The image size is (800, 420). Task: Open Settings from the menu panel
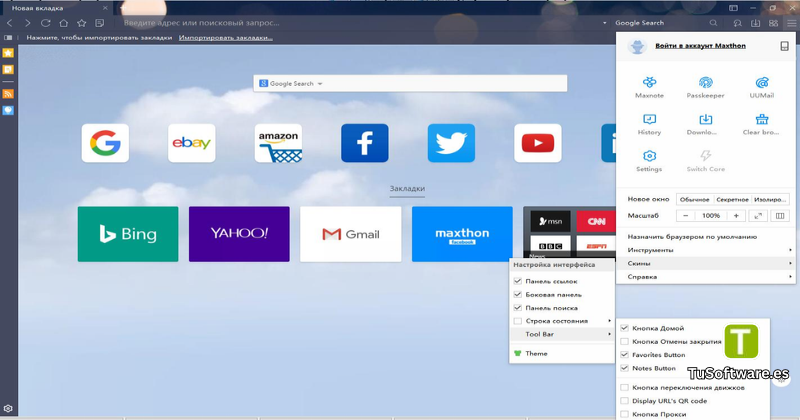[x=649, y=161]
